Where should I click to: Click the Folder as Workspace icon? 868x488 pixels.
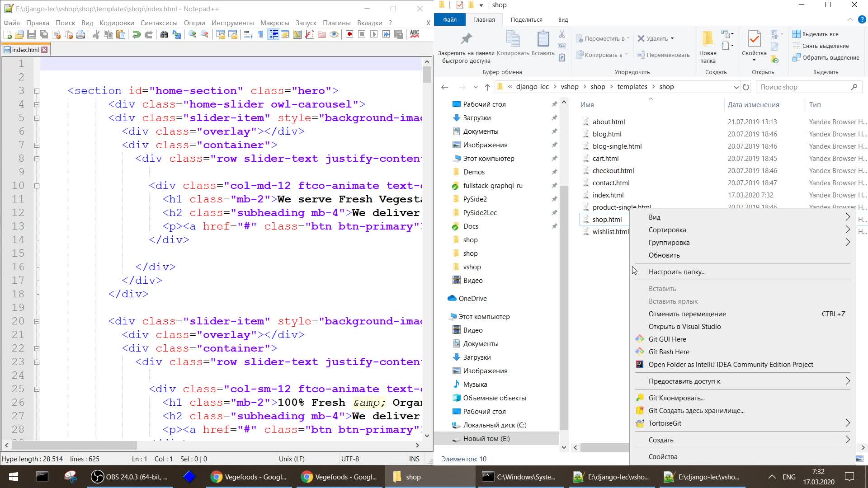coord(322,34)
